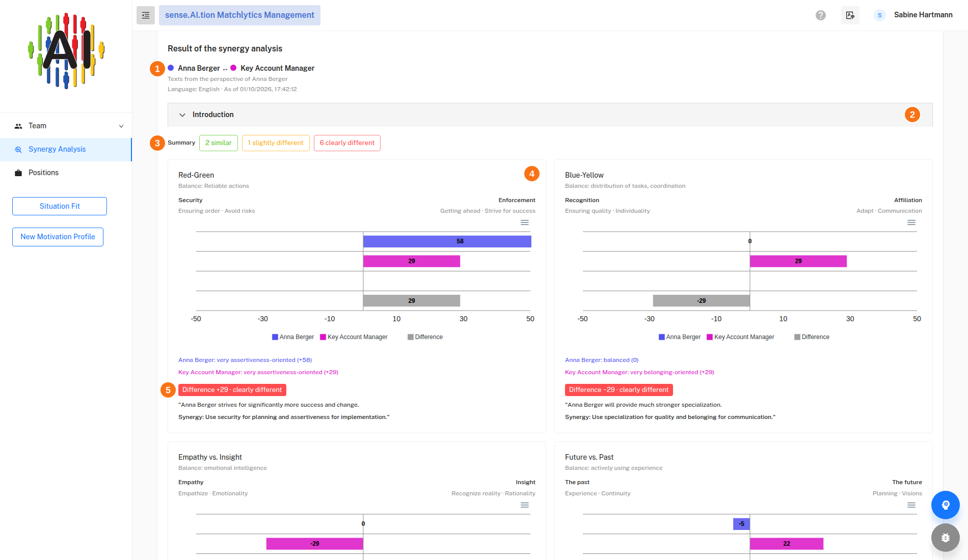Click the add image icon in header
Screen dimensions: 968x560
point(850,15)
